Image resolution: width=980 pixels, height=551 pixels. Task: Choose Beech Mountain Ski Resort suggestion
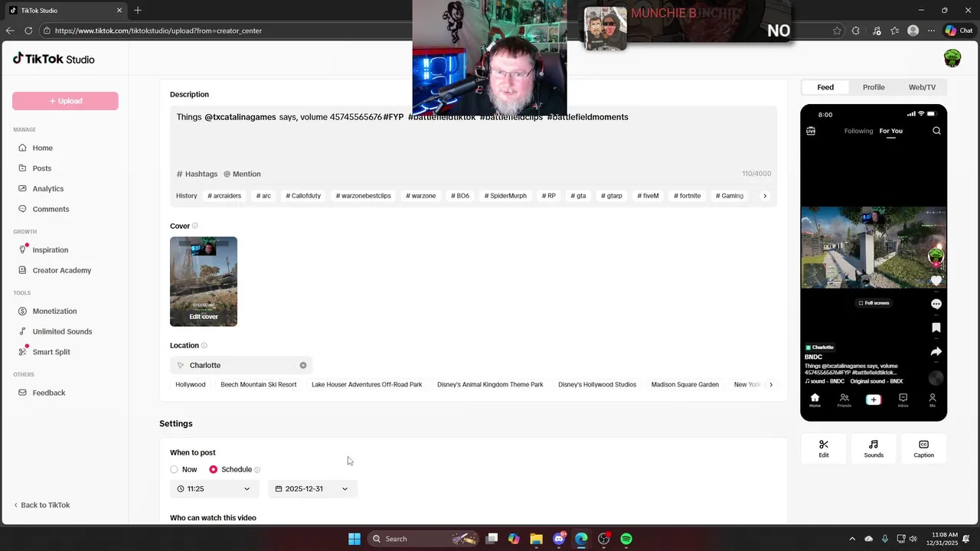click(x=259, y=385)
